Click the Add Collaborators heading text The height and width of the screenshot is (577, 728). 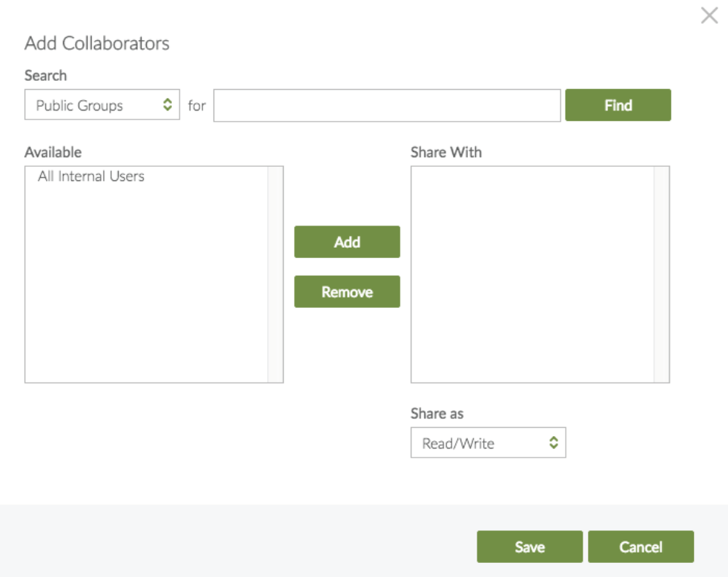point(97,43)
